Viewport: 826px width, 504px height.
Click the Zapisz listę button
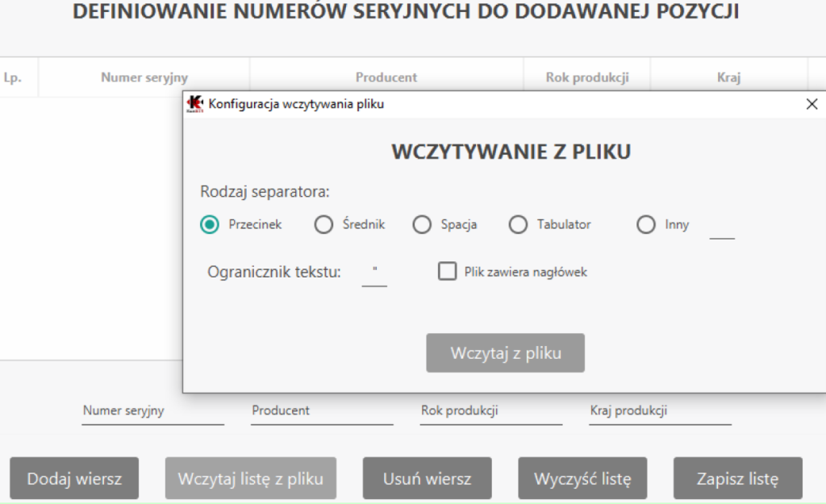[x=738, y=478]
